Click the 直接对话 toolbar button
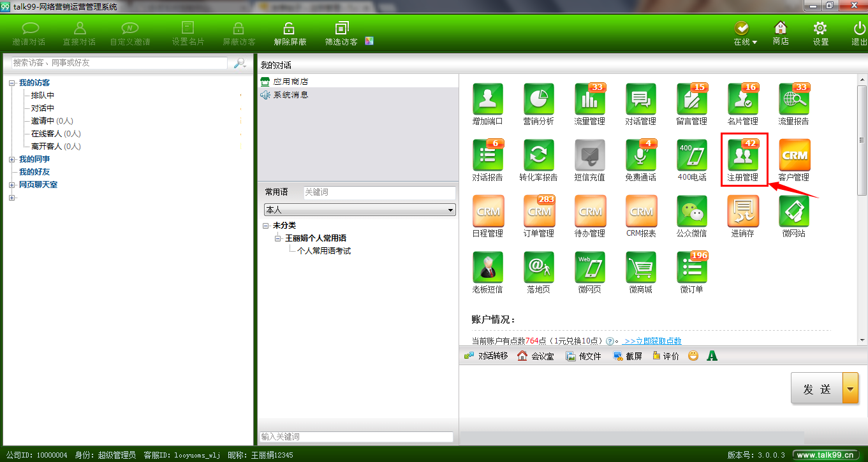The height and width of the screenshot is (462, 868). (80, 34)
